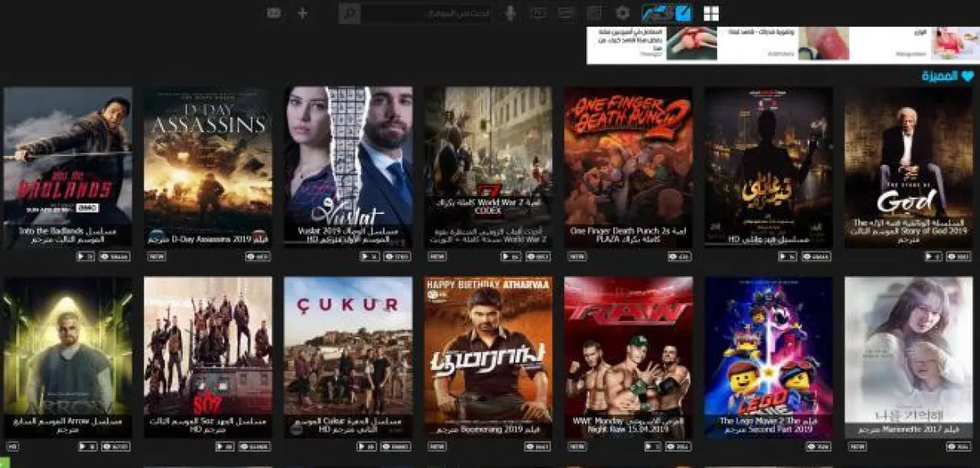
Task: Click the four-square grid icon in top bar
Action: click(711, 13)
